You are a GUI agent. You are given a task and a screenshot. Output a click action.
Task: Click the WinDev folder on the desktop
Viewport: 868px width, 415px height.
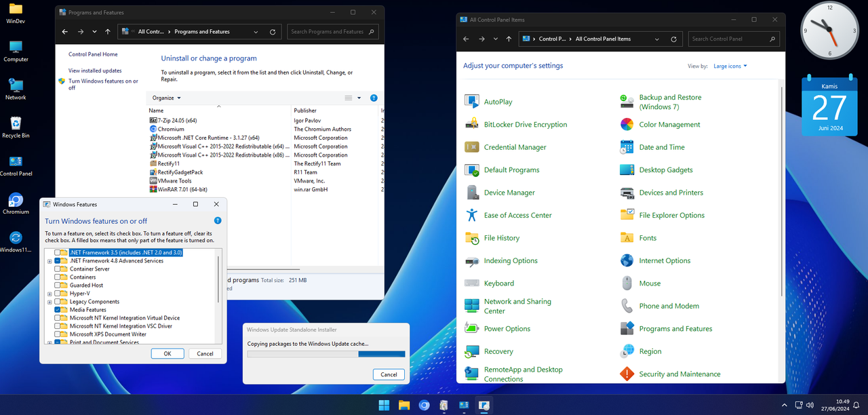tap(16, 13)
